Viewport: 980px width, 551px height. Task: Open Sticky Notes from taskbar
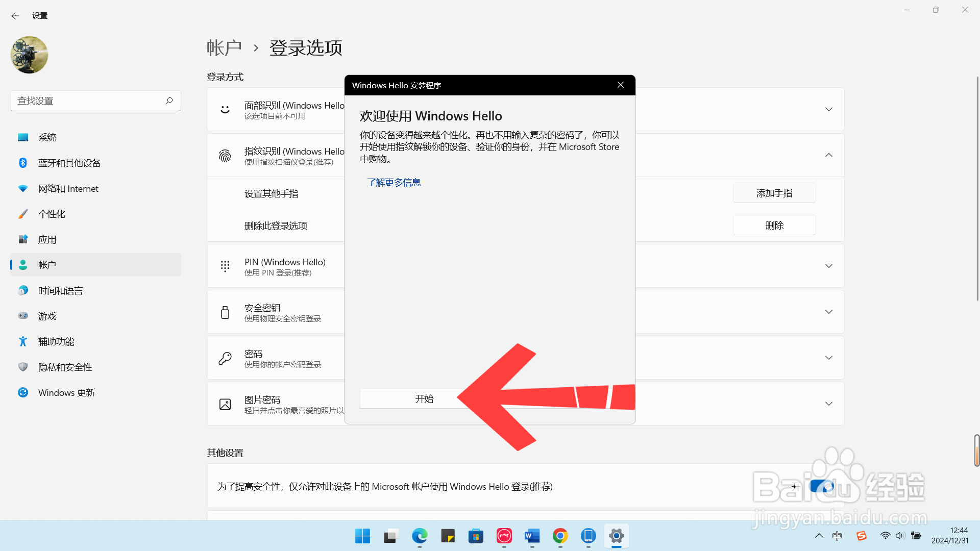tap(448, 536)
